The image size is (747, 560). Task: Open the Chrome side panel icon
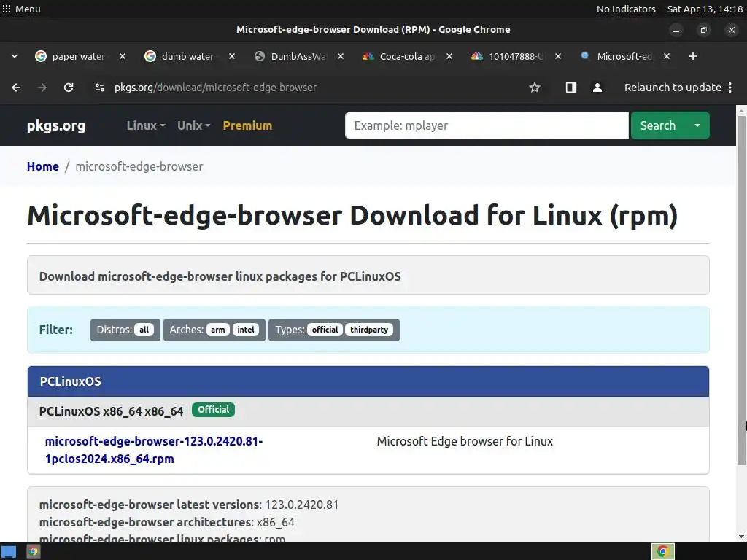click(571, 87)
